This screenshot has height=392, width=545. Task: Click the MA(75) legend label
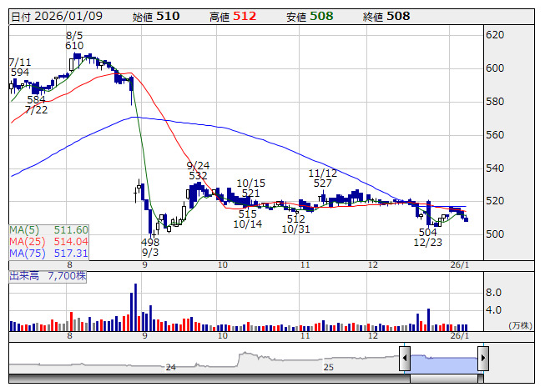coord(48,253)
